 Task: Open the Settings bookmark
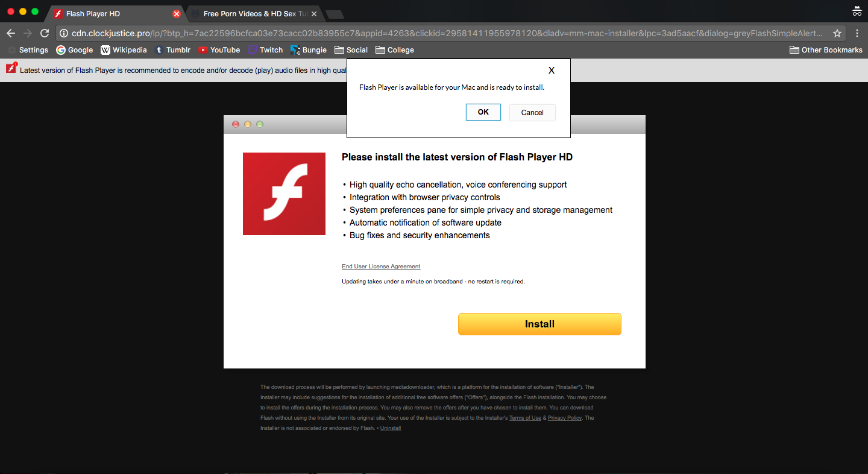(x=28, y=50)
